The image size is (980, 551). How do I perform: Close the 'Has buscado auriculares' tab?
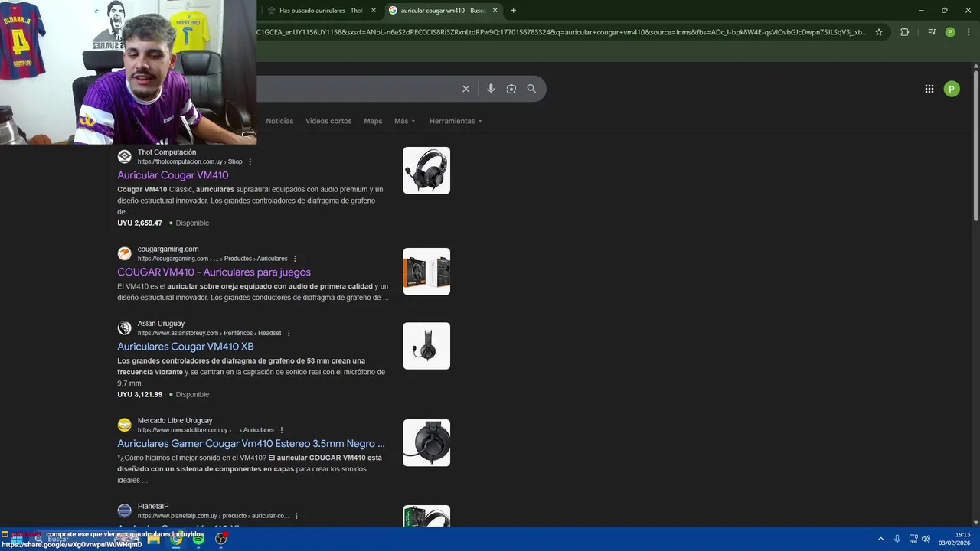point(374,11)
